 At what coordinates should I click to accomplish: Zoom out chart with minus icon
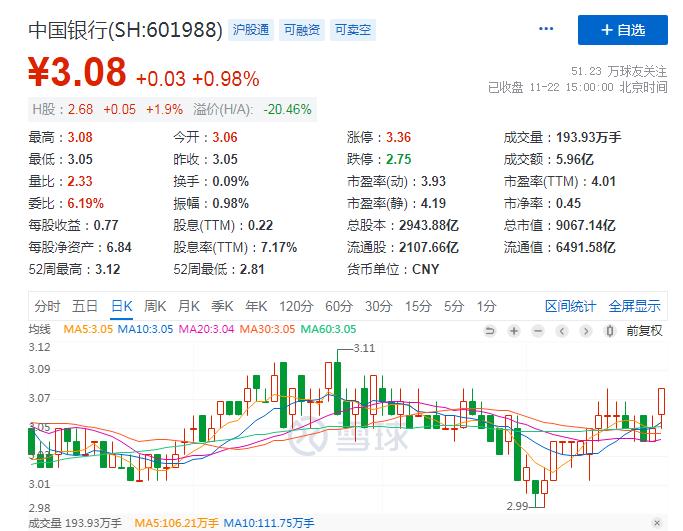point(538,331)
